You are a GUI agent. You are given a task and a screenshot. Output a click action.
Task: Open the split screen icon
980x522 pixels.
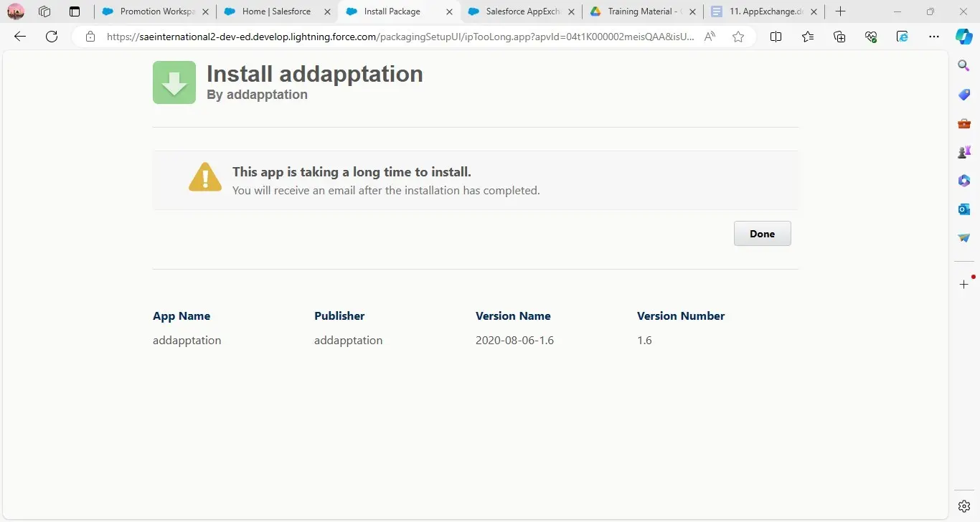tap(776, 37)
